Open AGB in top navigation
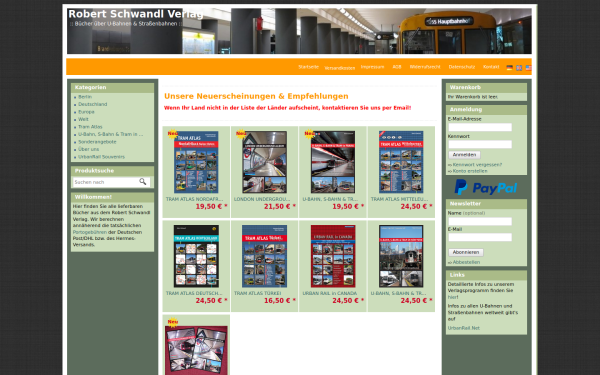This screenshot has width=600, height=375. tap(397, 67)
